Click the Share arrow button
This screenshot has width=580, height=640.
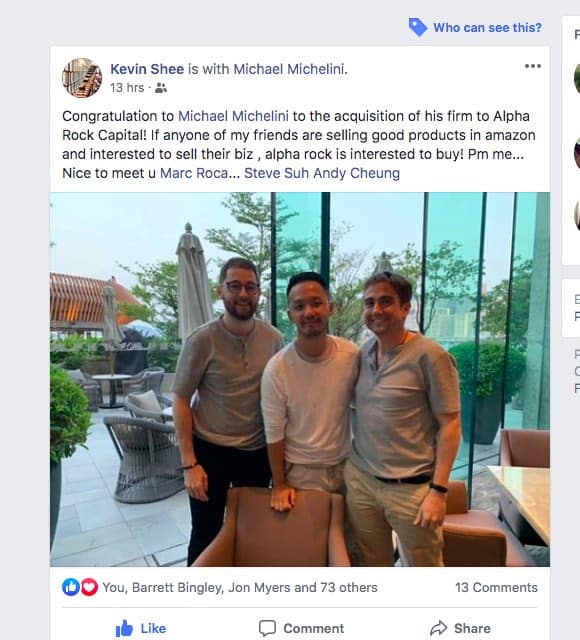(x=460, y=628)
